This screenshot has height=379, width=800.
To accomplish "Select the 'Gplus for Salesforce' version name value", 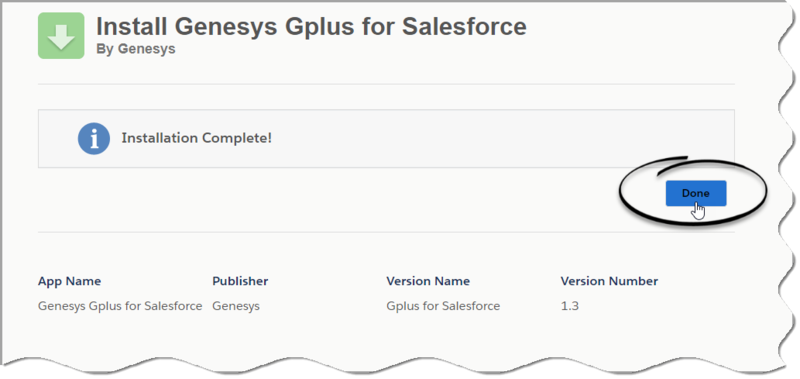I will point(443,306).
